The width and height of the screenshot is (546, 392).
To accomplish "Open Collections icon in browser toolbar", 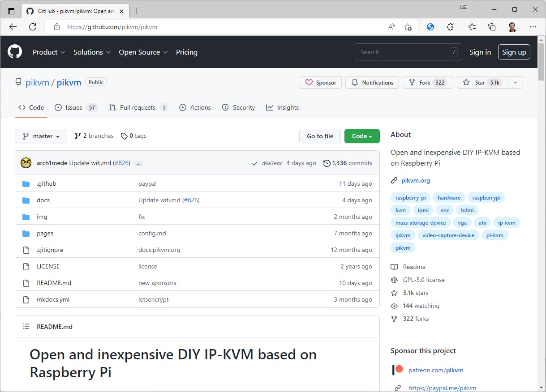I will coord(492,27).
